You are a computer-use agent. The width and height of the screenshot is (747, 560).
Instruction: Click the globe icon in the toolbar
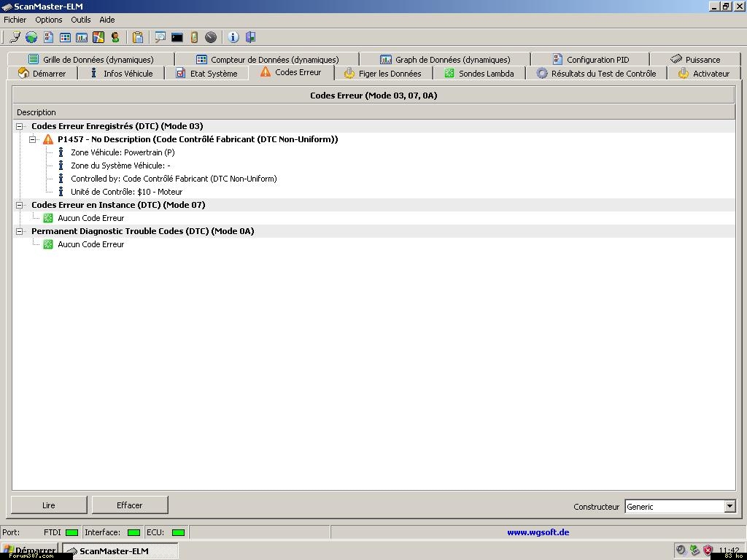[31, 37]
